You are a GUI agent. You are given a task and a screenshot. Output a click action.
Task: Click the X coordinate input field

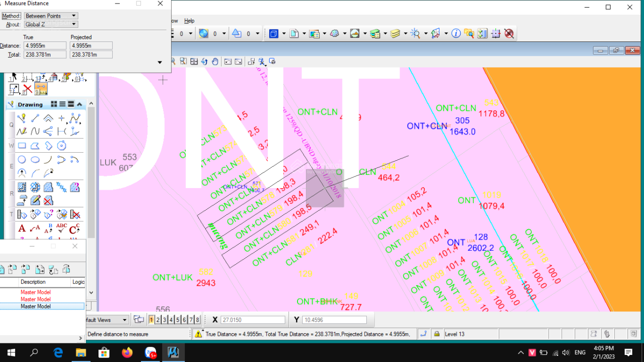click(253, 320)
